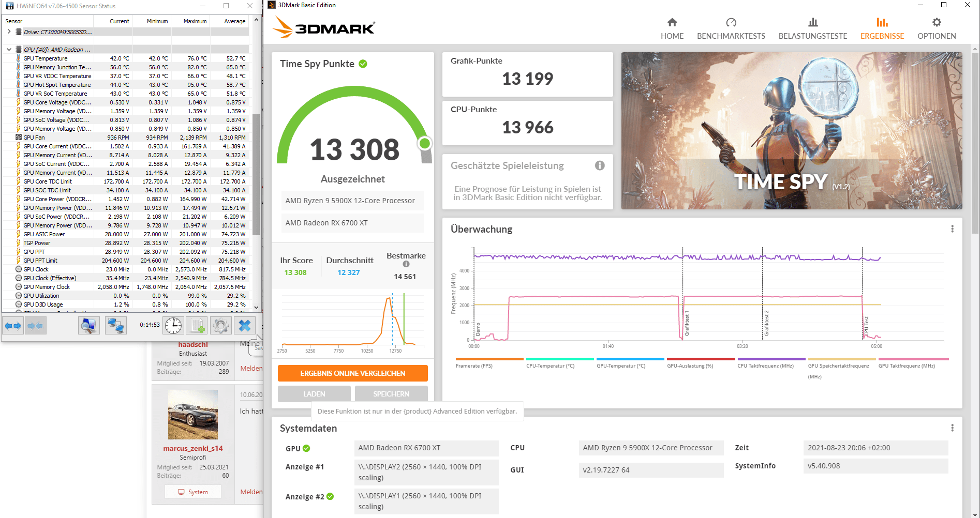Click green checkmark next to Time Spy Punkte

click(363, 64)
